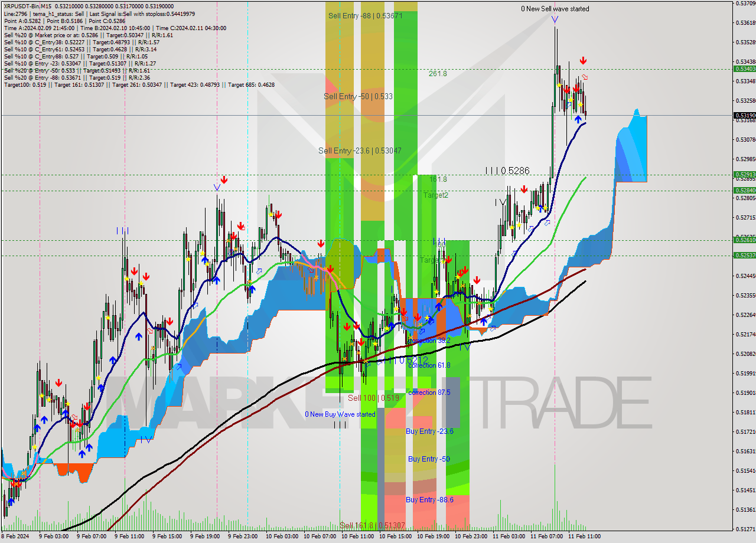
Task: Click the 'Sell Entry -23.6 | 0.53047' label
Action: tap(360, 151)
